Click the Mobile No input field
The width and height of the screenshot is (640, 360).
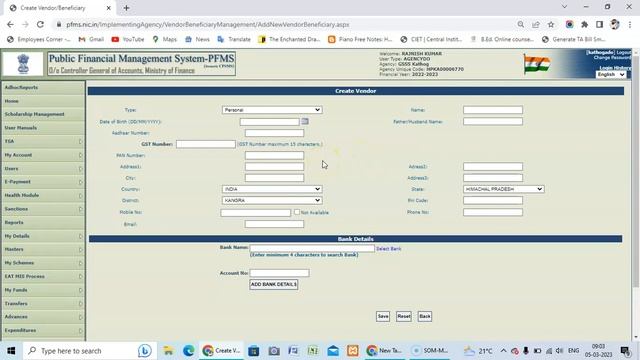coord(256,213)
